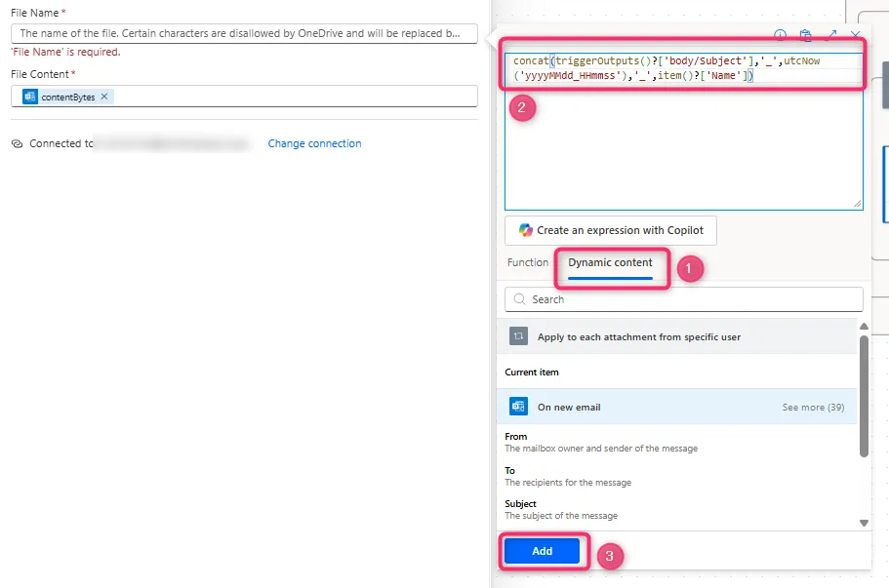Select the Subject dynamic content item

tap(521, 504)
